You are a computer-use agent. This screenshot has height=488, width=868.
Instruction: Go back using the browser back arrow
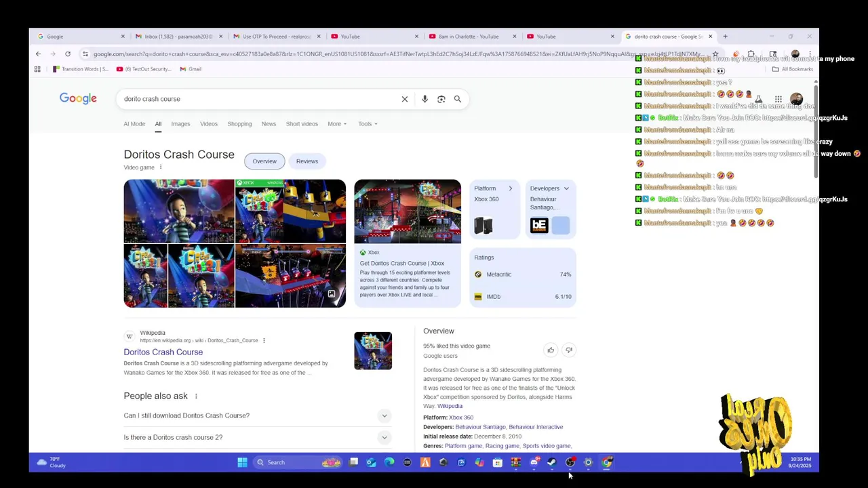(38, 54)
